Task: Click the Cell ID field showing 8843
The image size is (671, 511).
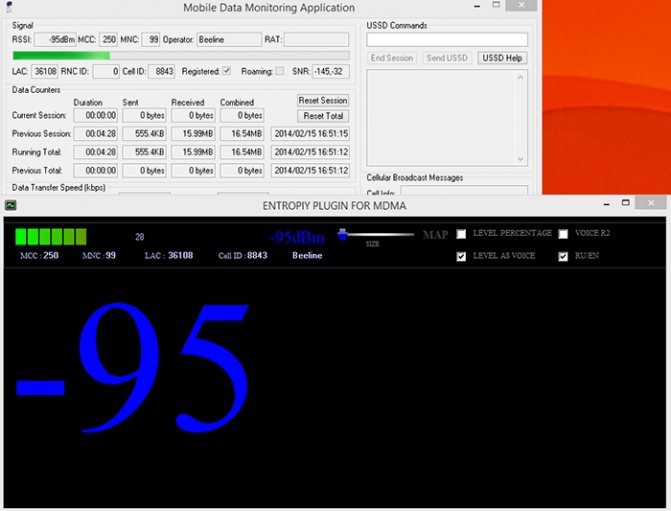Action: pyautogui.click(x=161, y=71)
